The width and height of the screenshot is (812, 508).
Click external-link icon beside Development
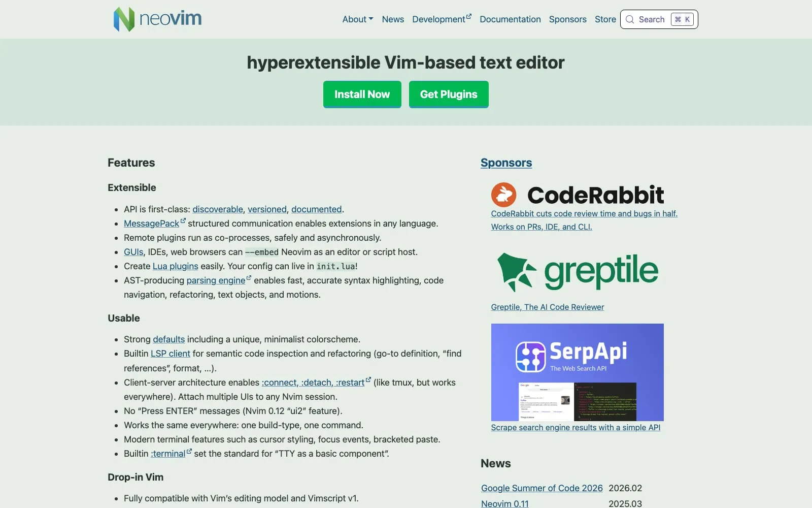[x=469, y=16]
